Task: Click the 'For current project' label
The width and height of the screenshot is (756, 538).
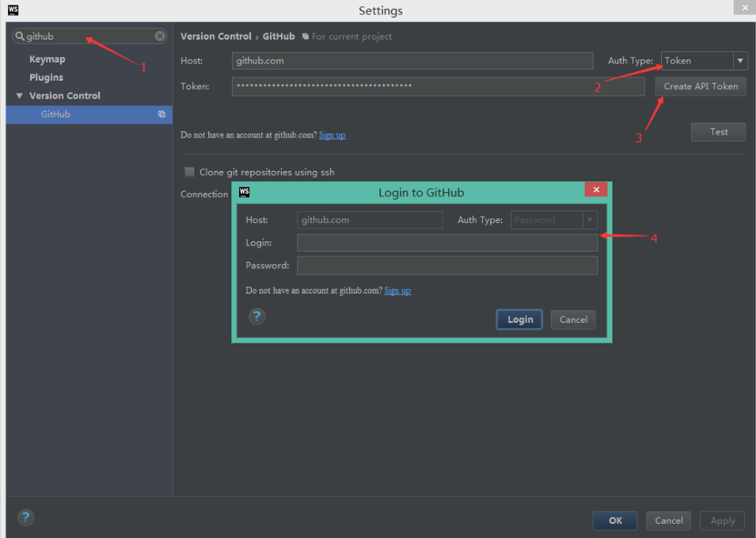Action: click(x=351, y=36)
